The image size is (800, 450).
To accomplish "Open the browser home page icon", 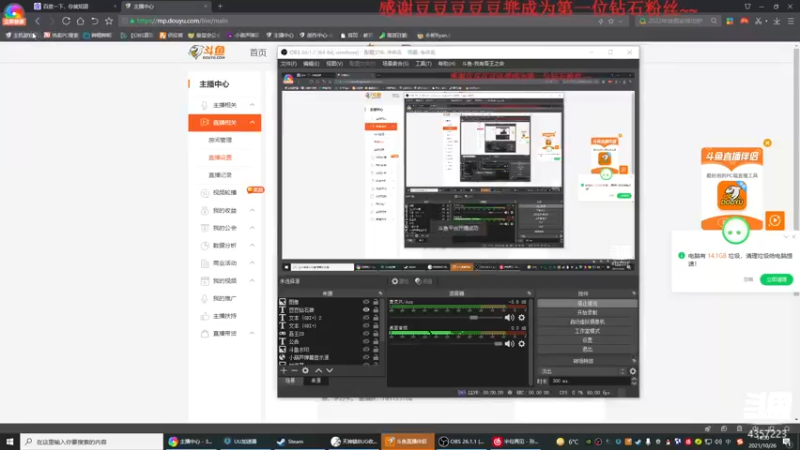I will click(x=80, y=21).
